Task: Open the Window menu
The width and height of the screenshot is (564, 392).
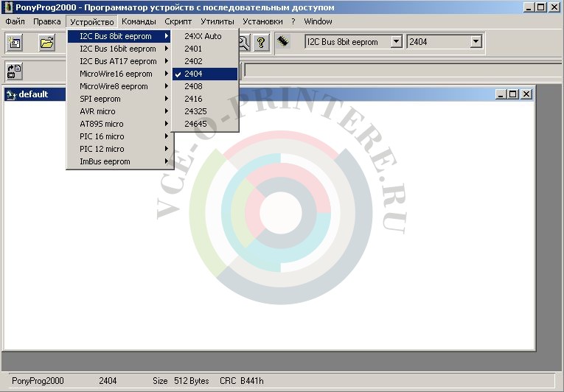Action: (318, 21)
